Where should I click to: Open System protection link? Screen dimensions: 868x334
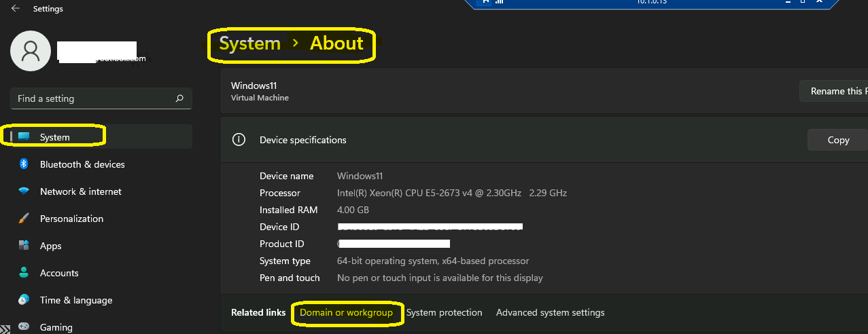445,312
